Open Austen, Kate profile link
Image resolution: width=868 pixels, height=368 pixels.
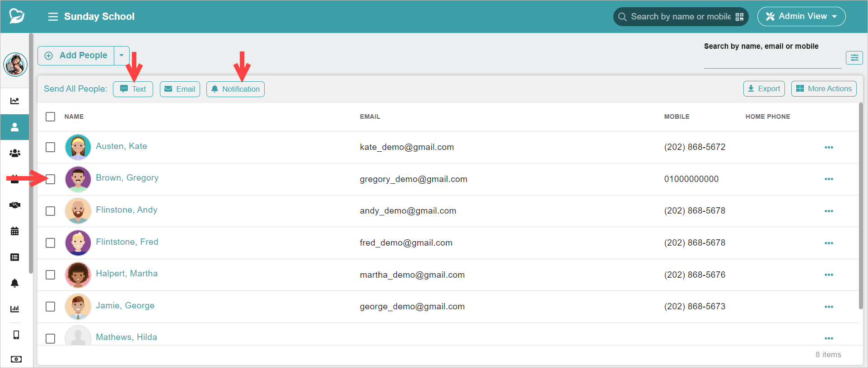[121, 146]
